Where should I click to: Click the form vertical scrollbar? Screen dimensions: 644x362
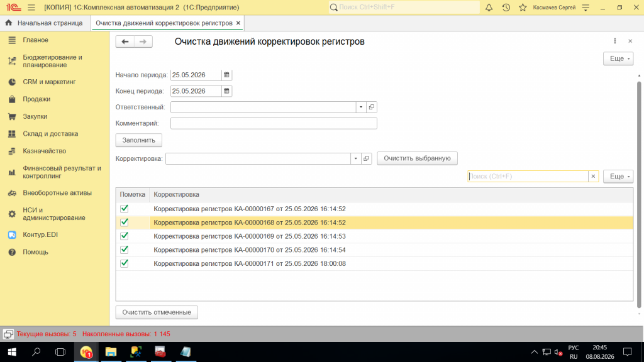(639, 195)
